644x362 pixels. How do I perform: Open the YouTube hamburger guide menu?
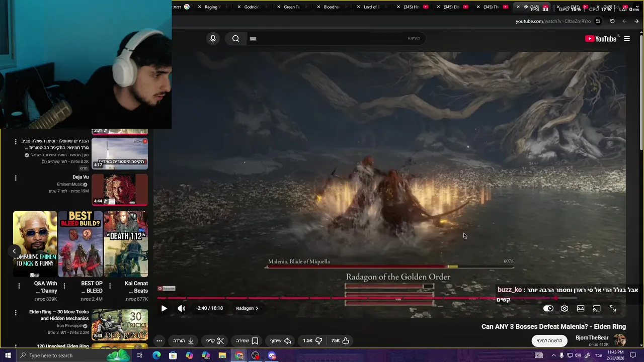(x=627, y=39)
